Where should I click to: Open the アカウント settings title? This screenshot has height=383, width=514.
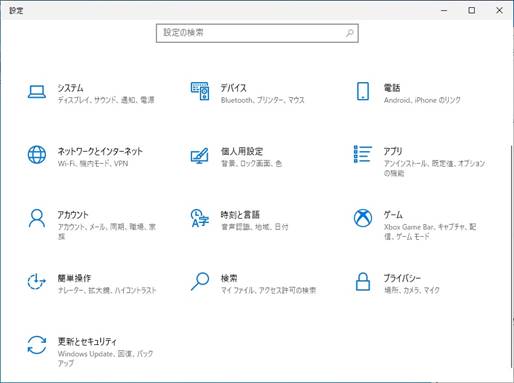[x=73, y=215]
